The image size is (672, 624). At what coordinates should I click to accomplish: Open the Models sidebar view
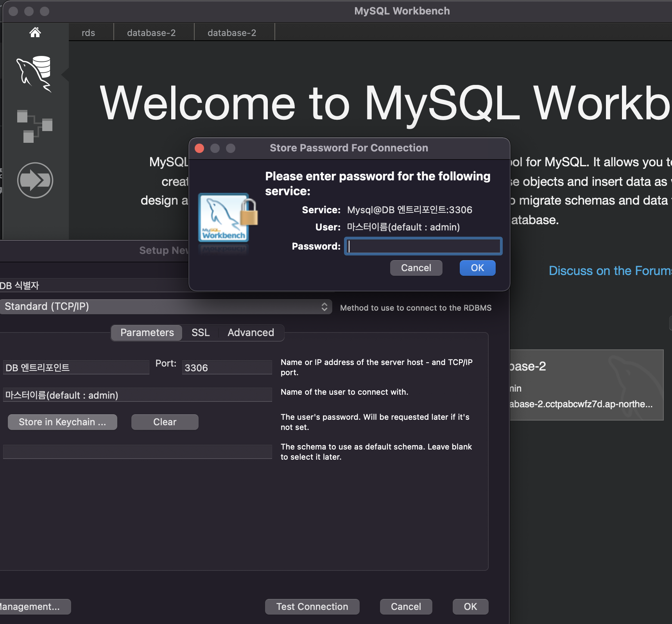(34, 126)
